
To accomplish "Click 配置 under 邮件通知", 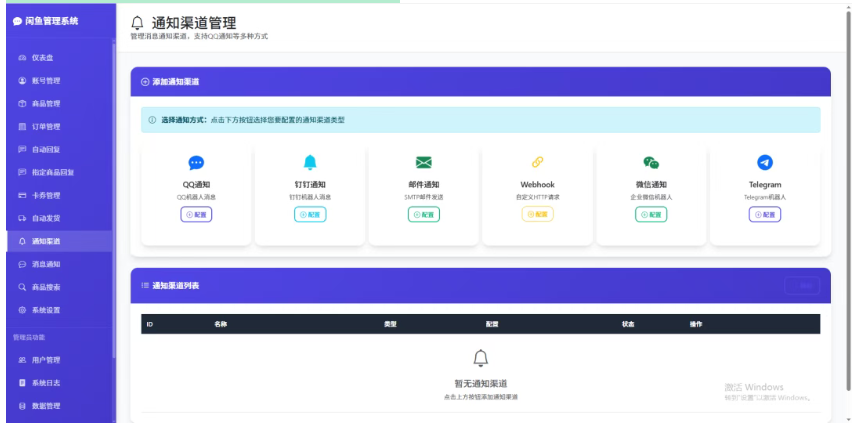I will [424, 214].
